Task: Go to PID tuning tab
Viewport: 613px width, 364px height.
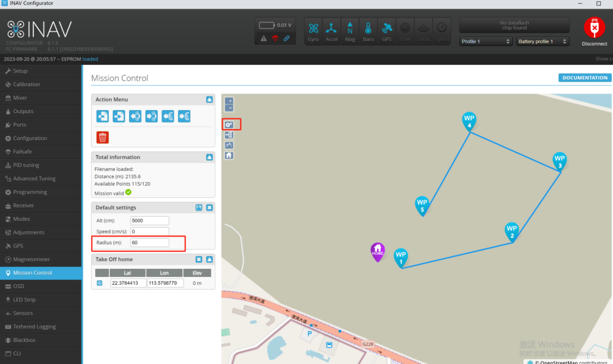Action: point(40,166)
